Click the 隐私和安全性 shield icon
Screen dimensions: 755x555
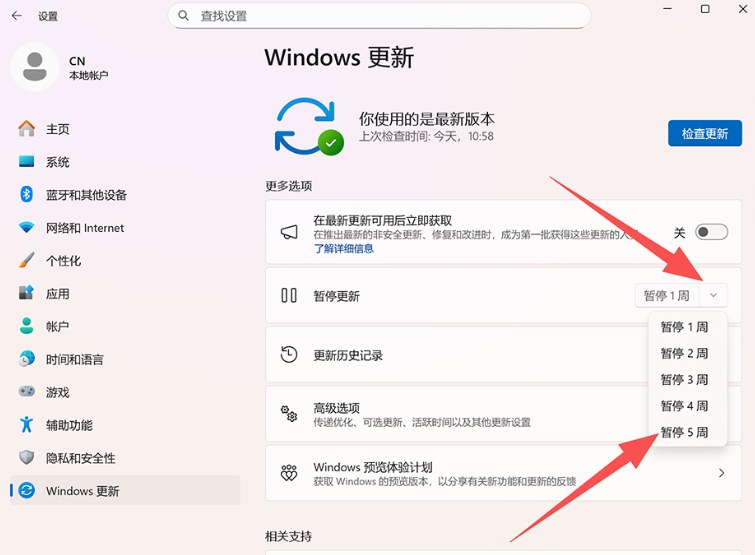(27, 458)
